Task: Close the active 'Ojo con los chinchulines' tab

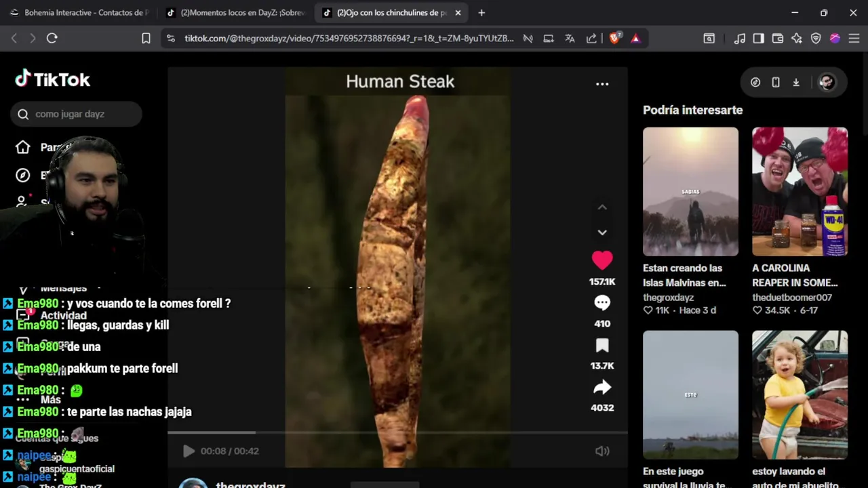Action: (458, 13)
